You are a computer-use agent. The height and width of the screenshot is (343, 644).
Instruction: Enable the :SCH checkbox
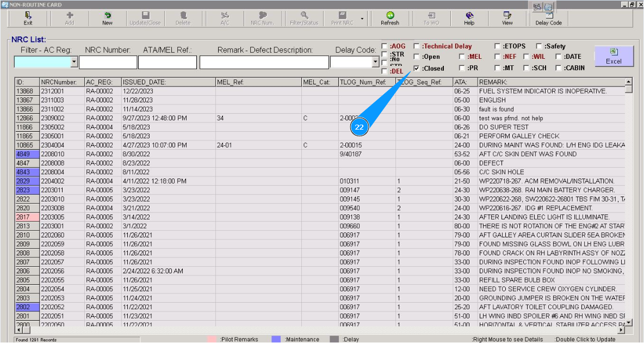pos(526,68)
